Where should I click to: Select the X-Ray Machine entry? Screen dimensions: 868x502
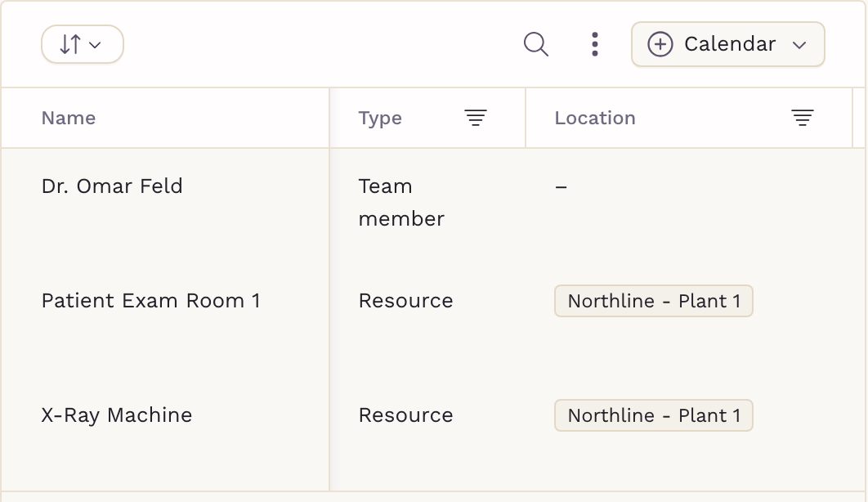(x=117, y=415)
